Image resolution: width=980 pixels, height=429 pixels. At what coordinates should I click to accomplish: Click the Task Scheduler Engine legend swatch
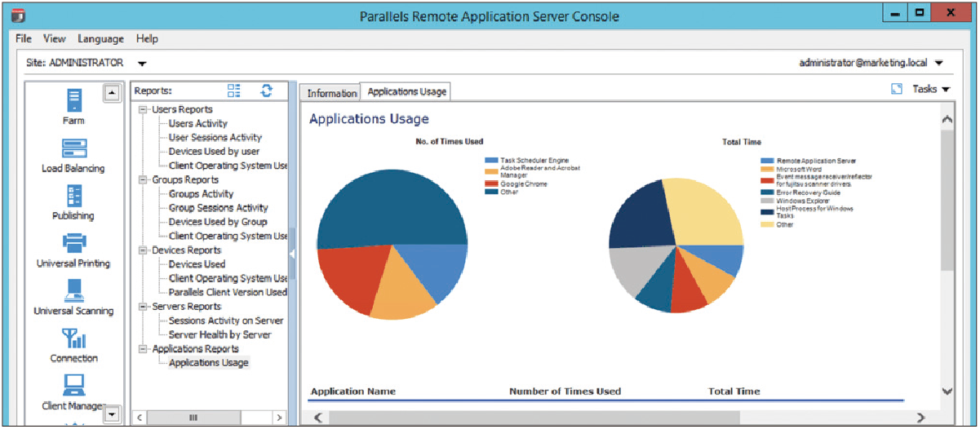tap(490, 161)
